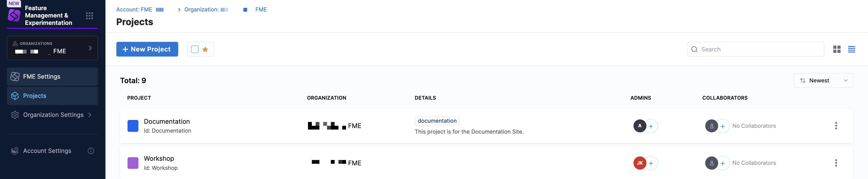Open FME Settings in sidebar
The width and height of the screenshot is (868, 179).
coord(52,77)
